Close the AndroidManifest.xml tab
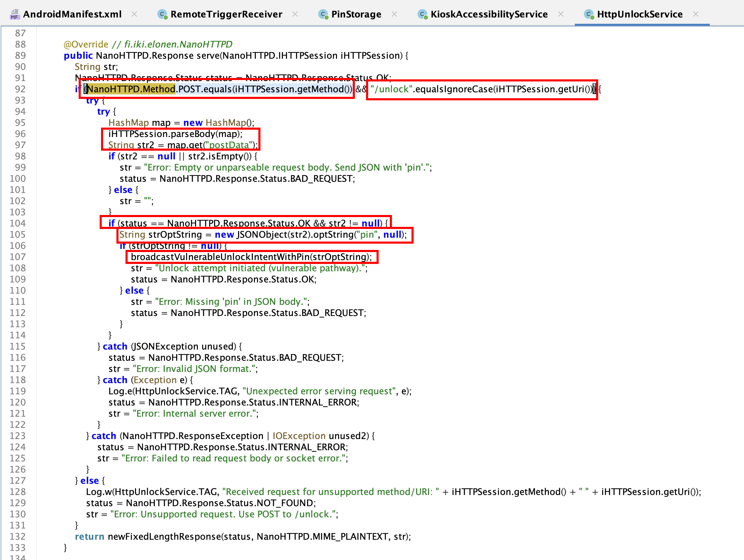Viewport: 744px width, 560px height. [134, 14]
